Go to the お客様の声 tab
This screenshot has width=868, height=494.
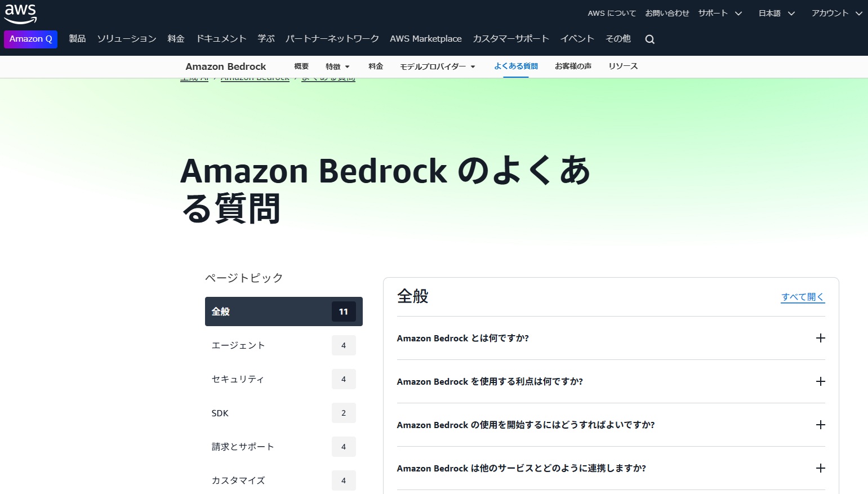click(573, 66)
